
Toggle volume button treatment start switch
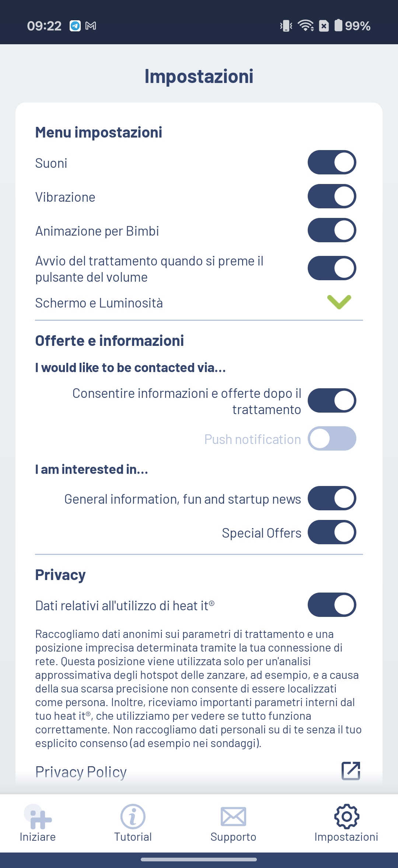pos(332,268)
